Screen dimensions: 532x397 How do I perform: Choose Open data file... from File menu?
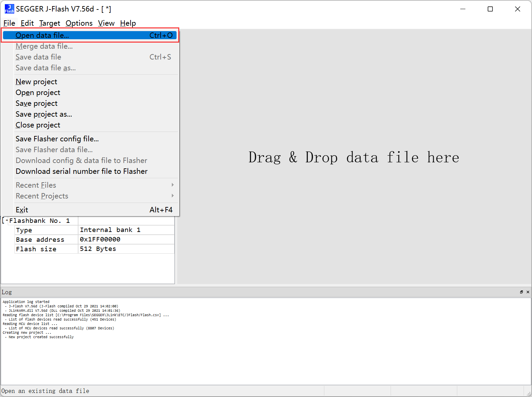pyautogui.click(x=42, y=35)
